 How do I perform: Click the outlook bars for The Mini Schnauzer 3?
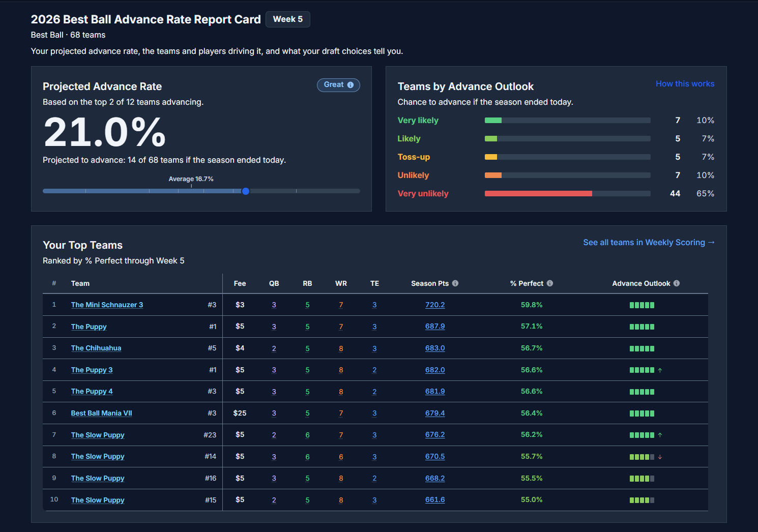(x=642, y=305)
